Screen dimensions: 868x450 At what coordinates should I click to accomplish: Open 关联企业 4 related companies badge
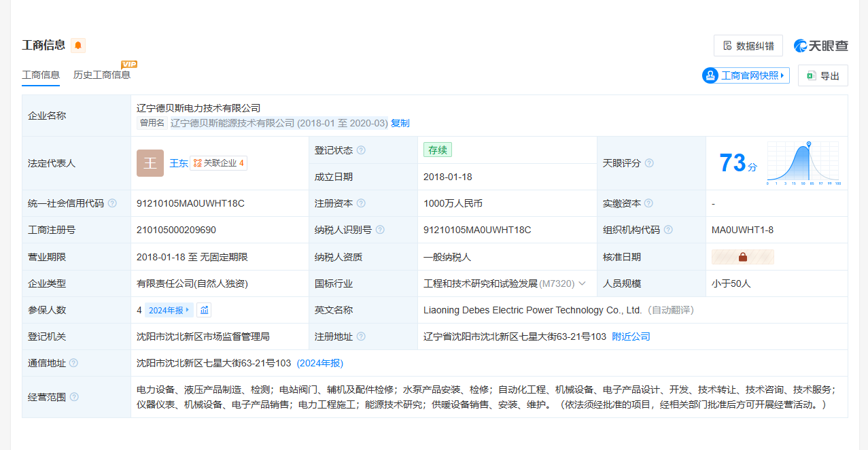coord(218,163)
